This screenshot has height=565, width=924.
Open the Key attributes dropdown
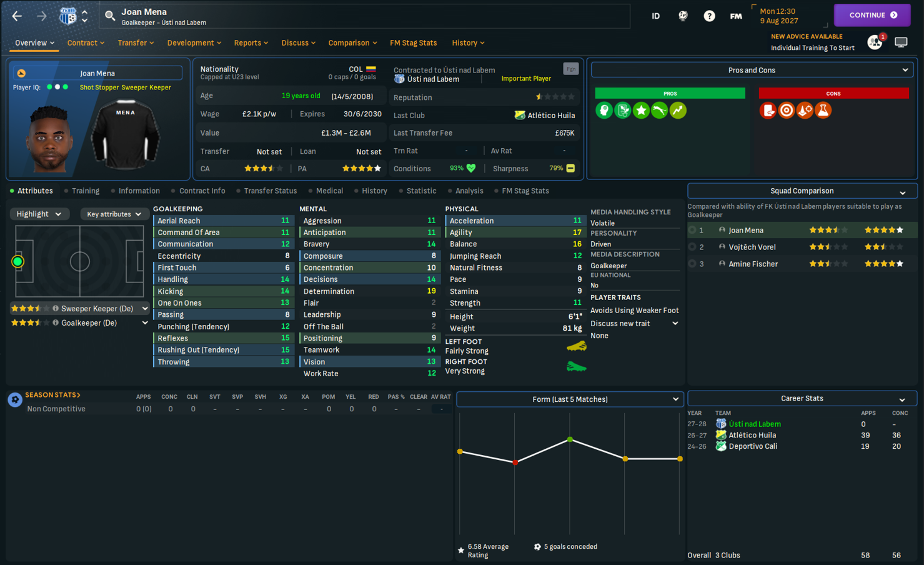coord(114,214)
